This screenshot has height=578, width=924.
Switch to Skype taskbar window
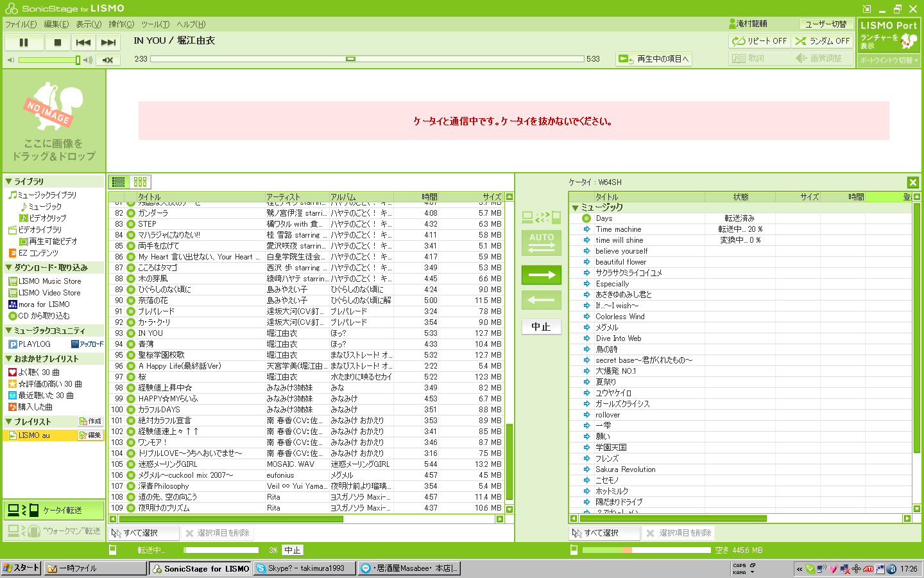(x=305, y=568)
